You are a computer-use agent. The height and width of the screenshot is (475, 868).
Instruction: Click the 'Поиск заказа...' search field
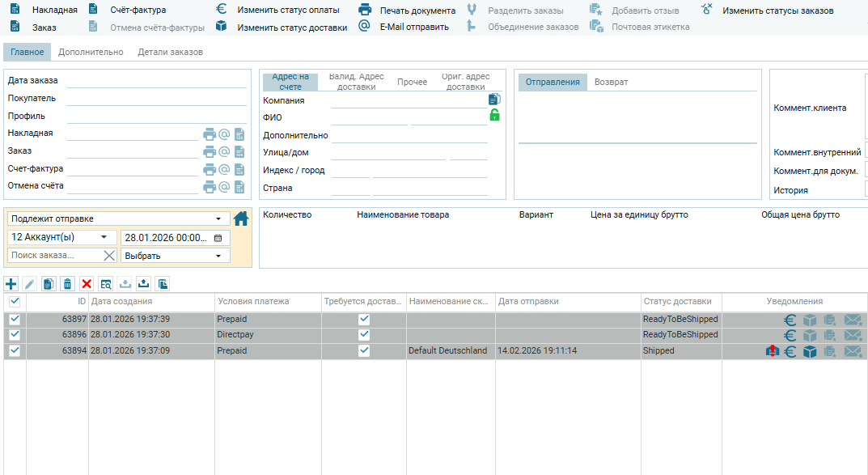[x=54, y=256]
